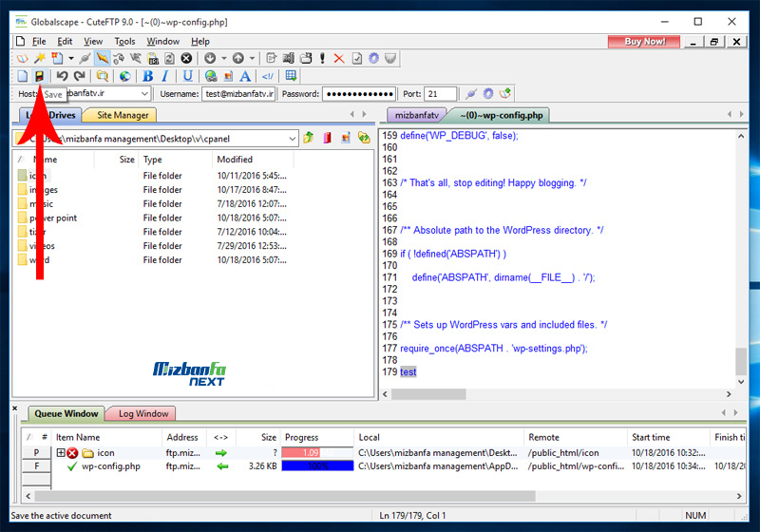Click the Undo arrow icon

coord(62,76)
